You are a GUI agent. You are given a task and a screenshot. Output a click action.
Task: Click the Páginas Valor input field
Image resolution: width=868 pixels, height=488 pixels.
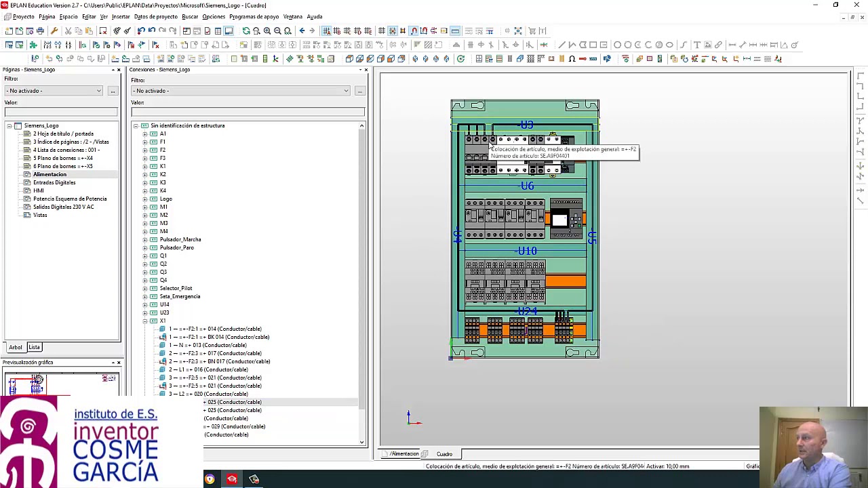(61, 112)
